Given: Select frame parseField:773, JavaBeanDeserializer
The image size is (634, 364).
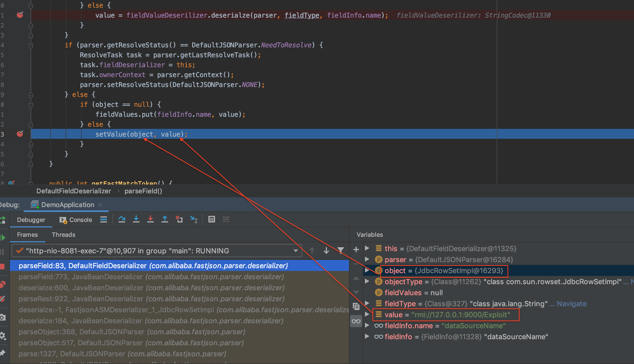Looking at the screenshot, I should (179, 277).
